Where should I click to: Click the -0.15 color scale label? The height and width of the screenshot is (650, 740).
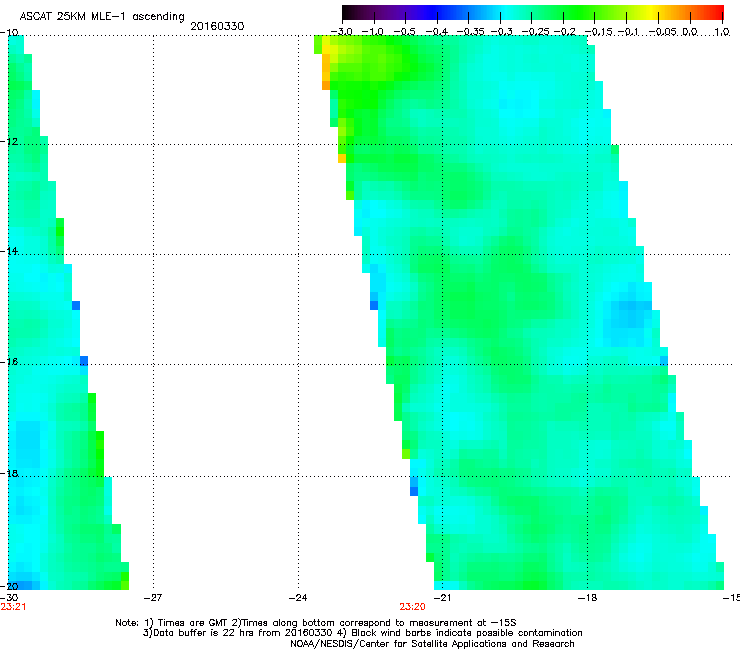tap(598, 32)
